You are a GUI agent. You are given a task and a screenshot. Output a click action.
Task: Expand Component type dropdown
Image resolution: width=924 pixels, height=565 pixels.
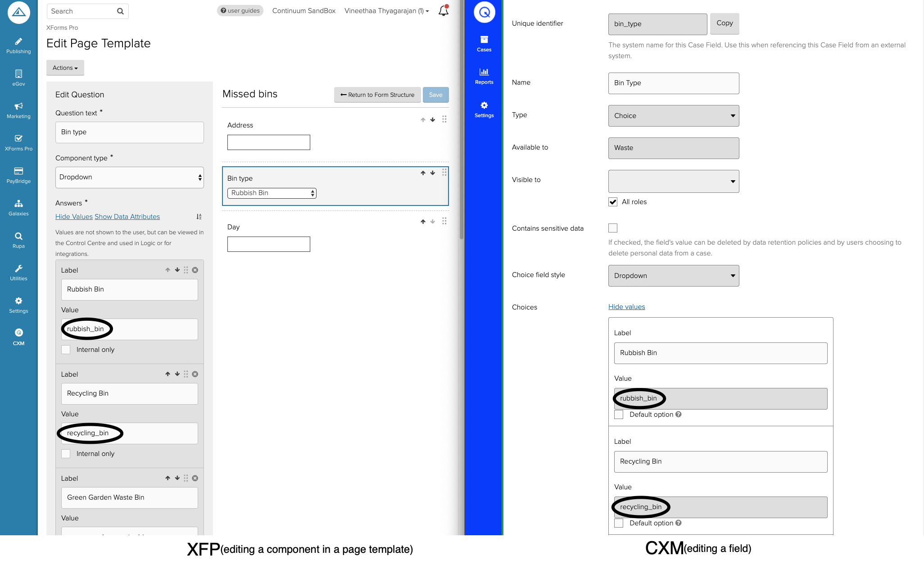tap(129, 177)
